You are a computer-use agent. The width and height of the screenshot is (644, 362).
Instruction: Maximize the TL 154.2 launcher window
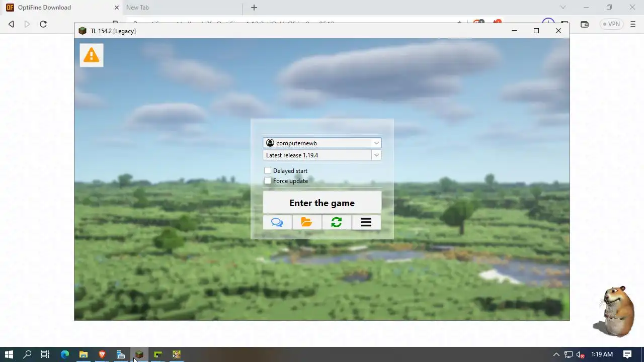coord(536,31)
